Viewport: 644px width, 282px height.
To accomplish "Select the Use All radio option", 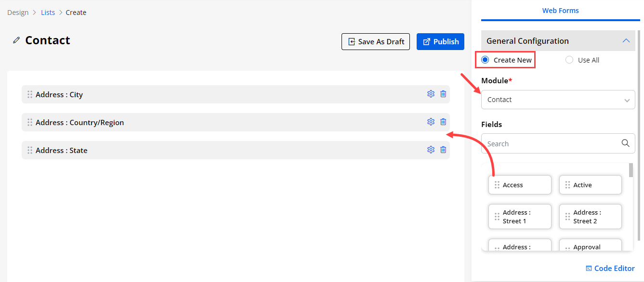I will coord(569,60).
